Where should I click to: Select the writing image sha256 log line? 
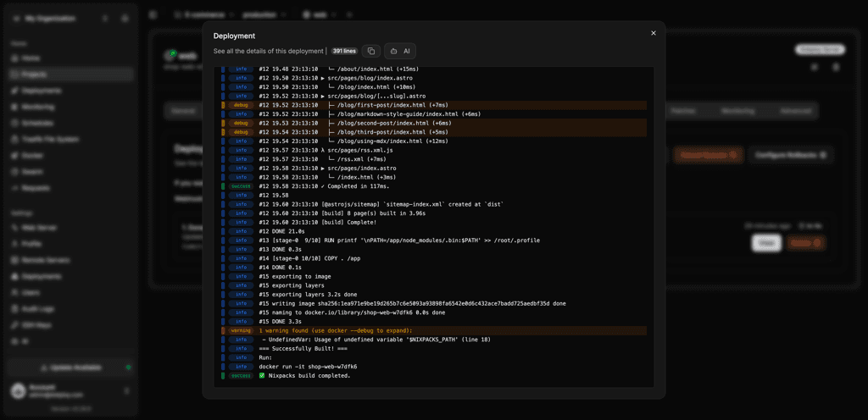pos(413,303)
